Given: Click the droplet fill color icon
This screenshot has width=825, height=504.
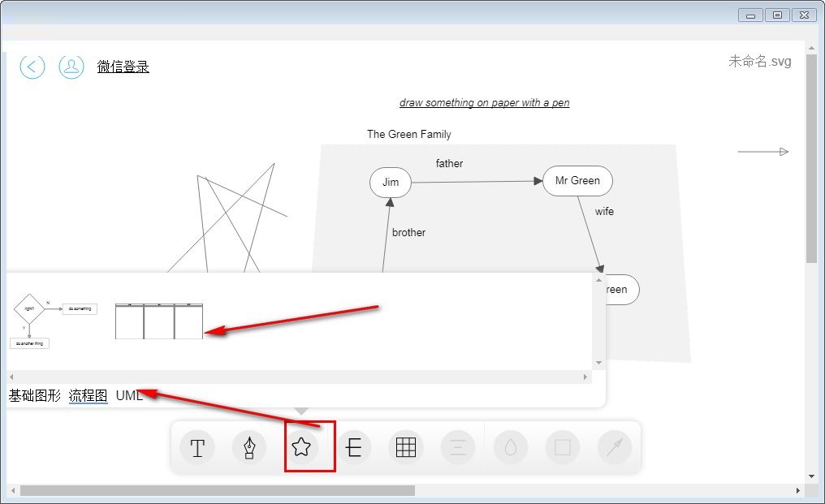Looking at the screenshot, I should [x=511, y=448].
